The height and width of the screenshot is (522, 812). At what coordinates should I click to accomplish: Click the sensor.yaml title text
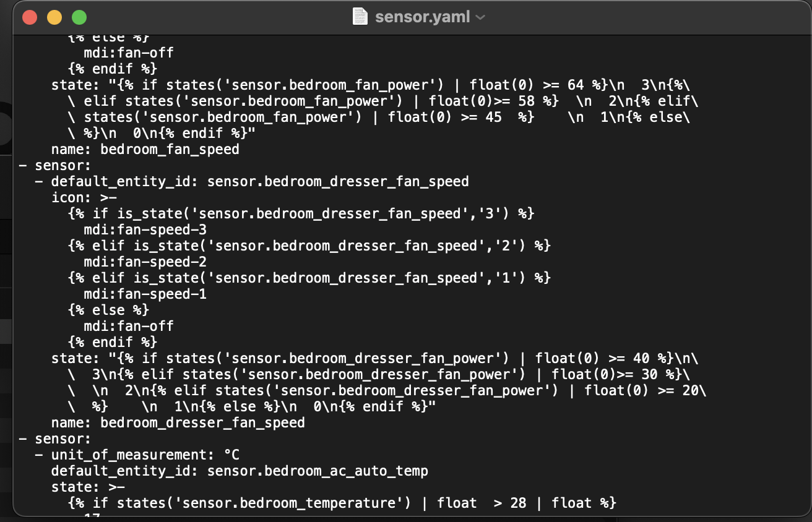pos(422,17)
